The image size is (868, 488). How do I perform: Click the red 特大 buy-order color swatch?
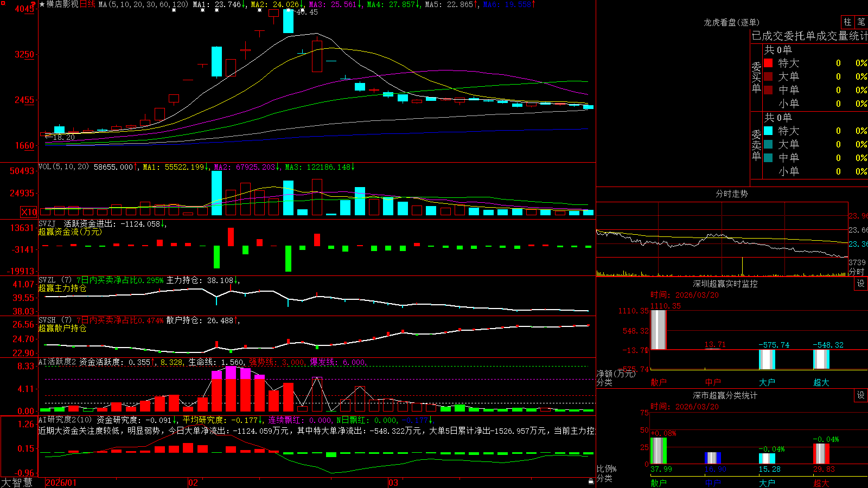(x=768, y=63)
